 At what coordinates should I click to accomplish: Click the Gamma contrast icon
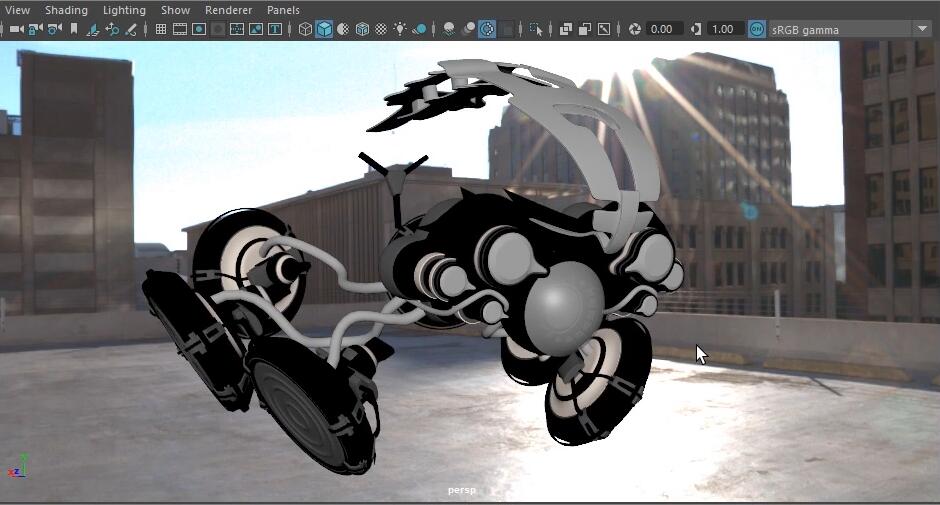tap(695, 29)
